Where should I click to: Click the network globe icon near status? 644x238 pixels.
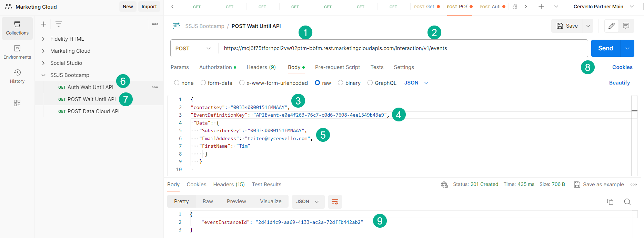[x=444, y=185]
